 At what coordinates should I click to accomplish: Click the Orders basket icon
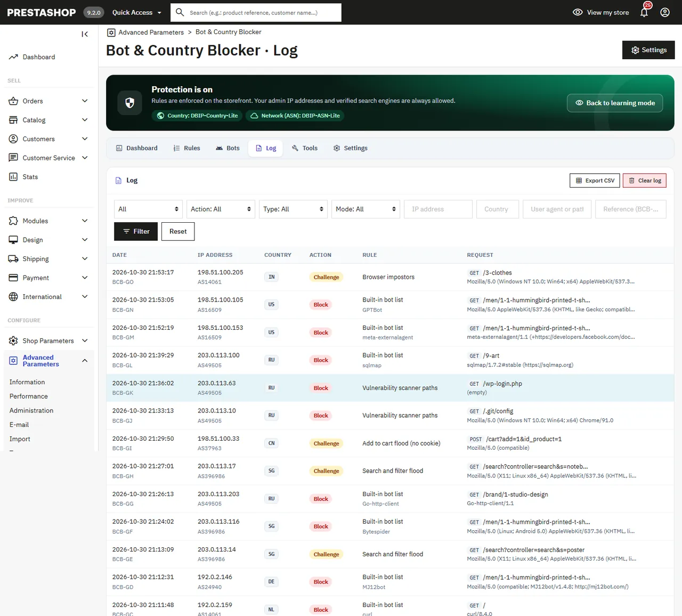click(x=13, y=101)
